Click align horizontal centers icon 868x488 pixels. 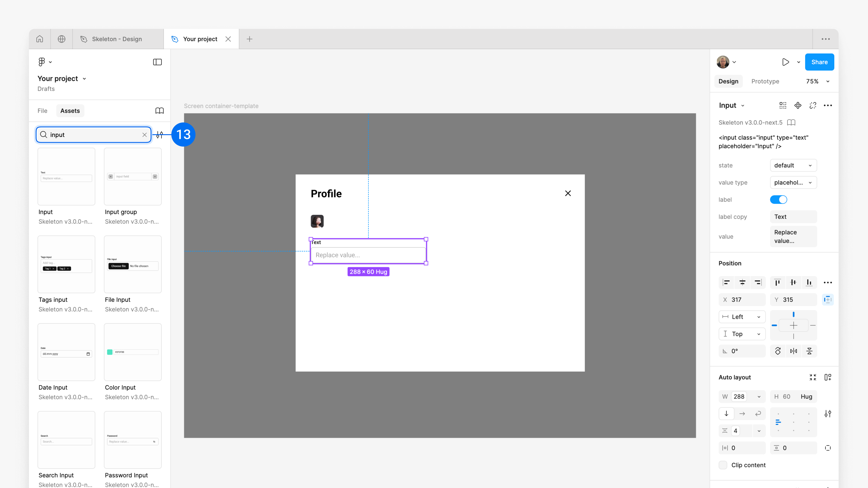[742, 283]
